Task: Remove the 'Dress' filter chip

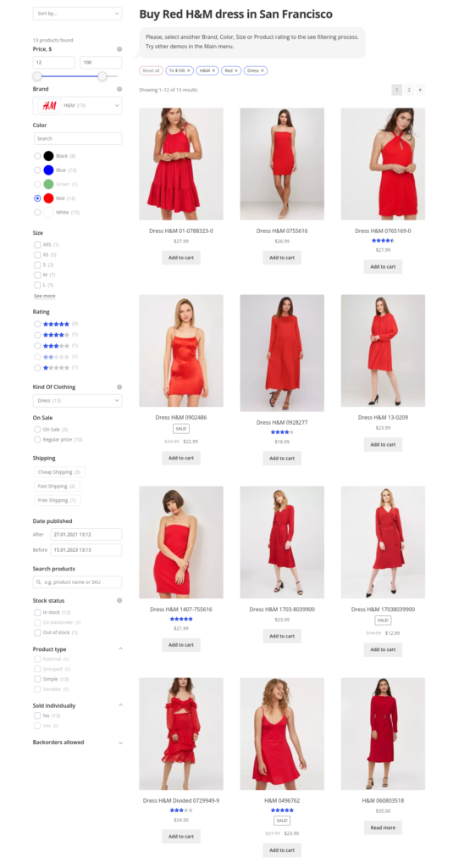Action: pos(262,71)
